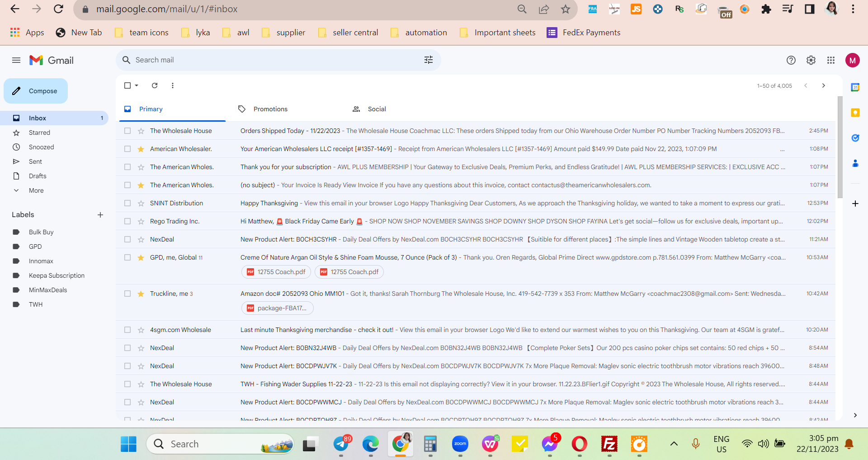Click the Gmail logo
Viewport: 868px width, 460px height.
pyautogui.click(x=52, y=60)
